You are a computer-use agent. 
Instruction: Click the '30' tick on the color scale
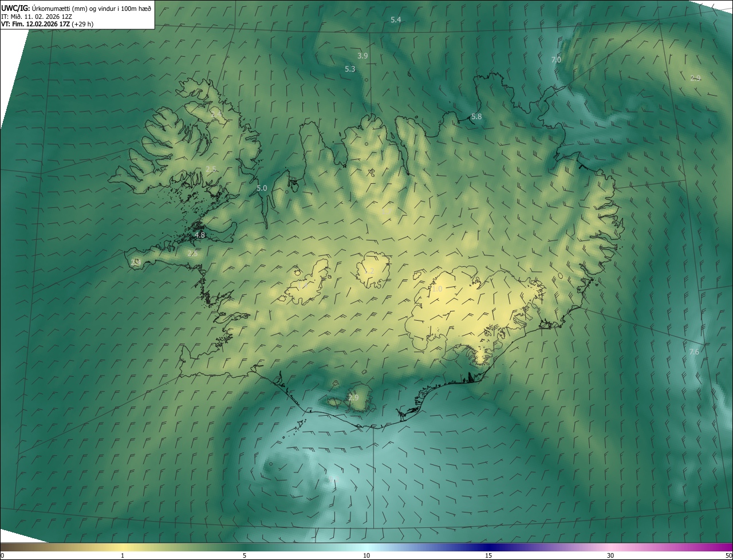pyautogui.click(x=610, y=555)
